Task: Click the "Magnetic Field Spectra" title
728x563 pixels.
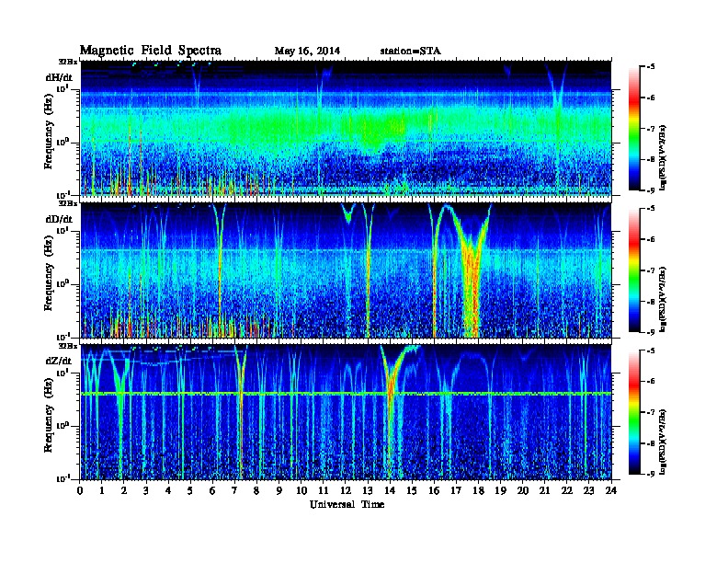Action: (151, 51)
